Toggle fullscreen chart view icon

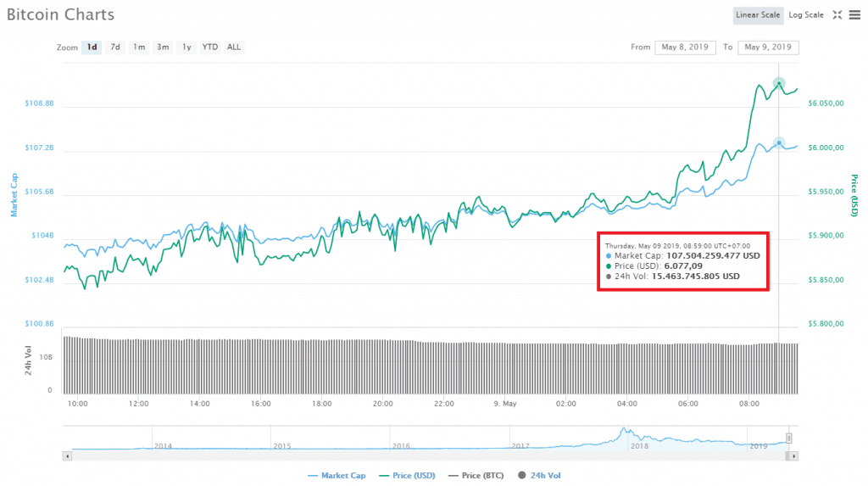click(x=837, y=15)
